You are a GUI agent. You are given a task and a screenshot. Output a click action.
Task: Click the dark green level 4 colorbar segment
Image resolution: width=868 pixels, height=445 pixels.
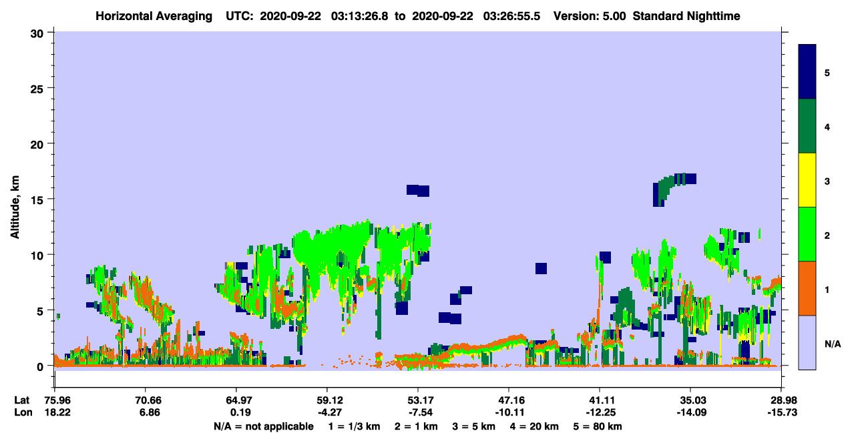[x=807, y=125]
